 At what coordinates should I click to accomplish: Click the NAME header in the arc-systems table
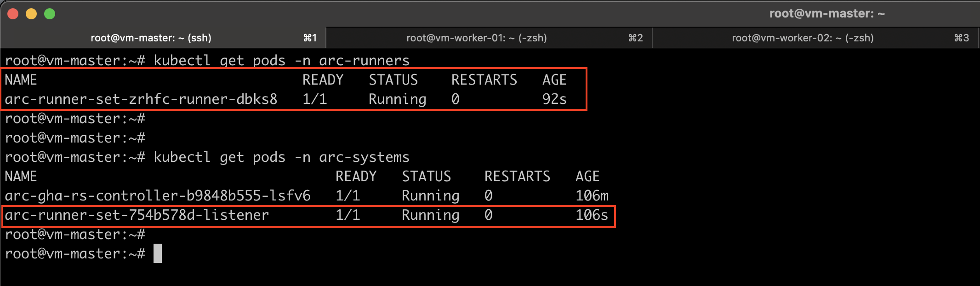click(21, 177)
